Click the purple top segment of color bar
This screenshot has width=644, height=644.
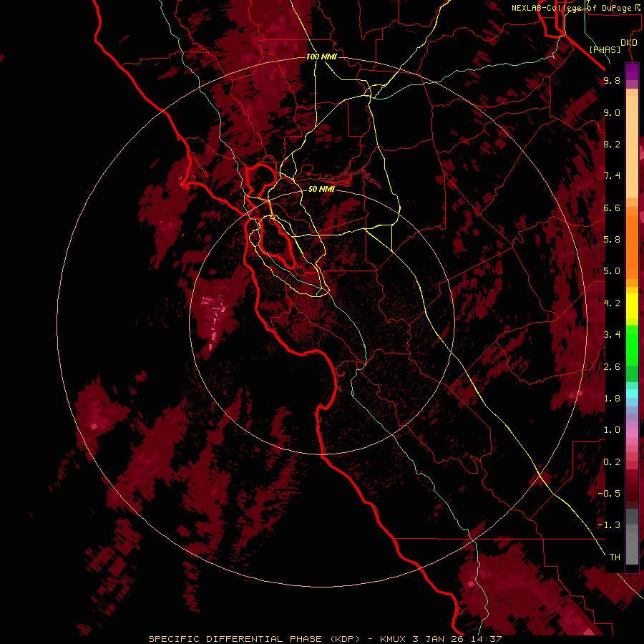tap(632, 72)
